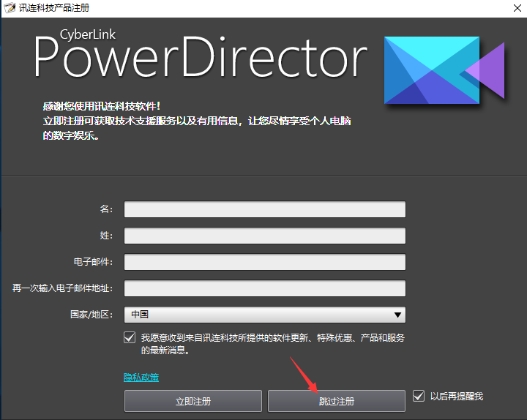Click the 电子邮件 (email) input field

265,262
